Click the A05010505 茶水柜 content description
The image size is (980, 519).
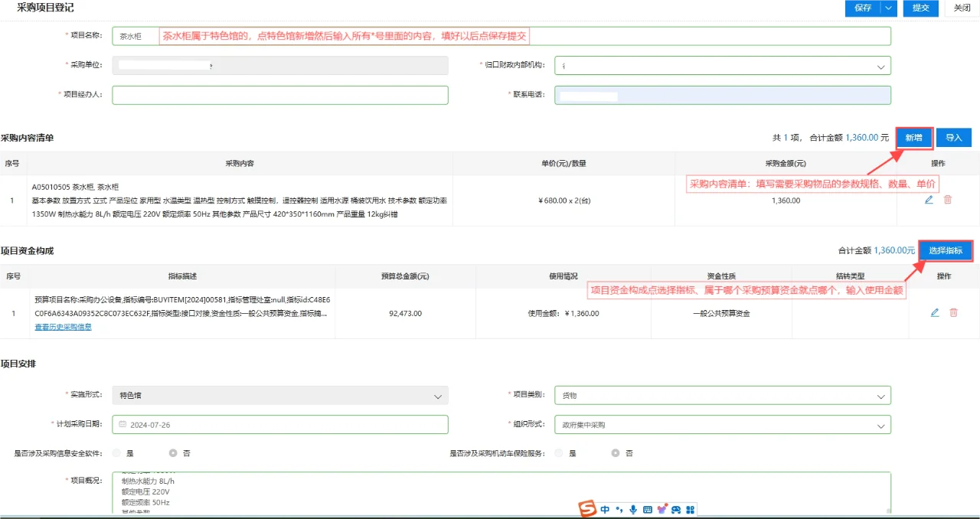coord(240,201)
